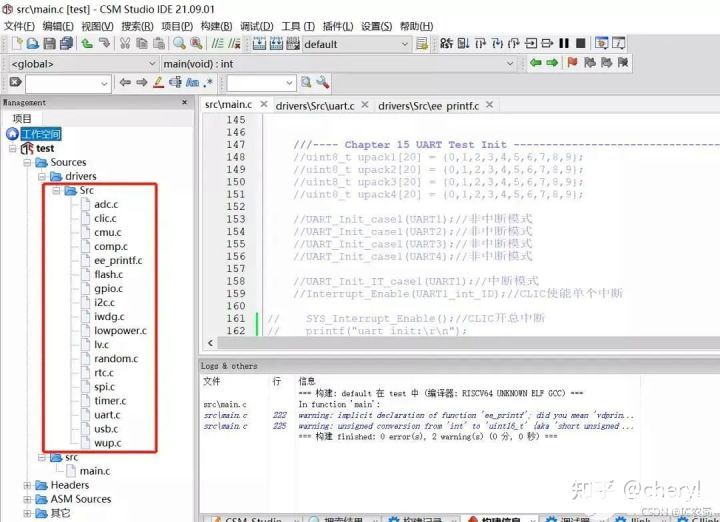Open the <global> scope dropdown
720x522 pixels.
tap(82, 64)
